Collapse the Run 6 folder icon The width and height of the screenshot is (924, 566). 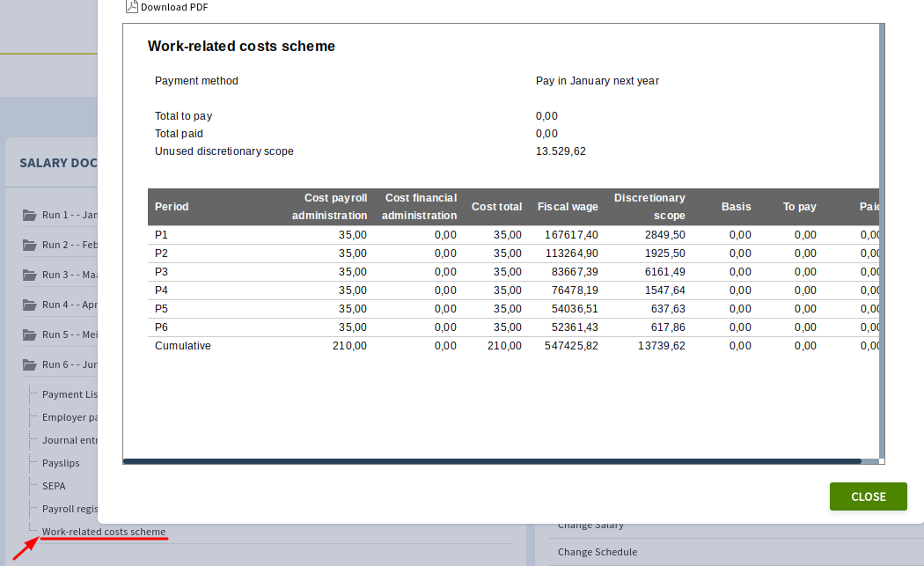pos(29,365)
